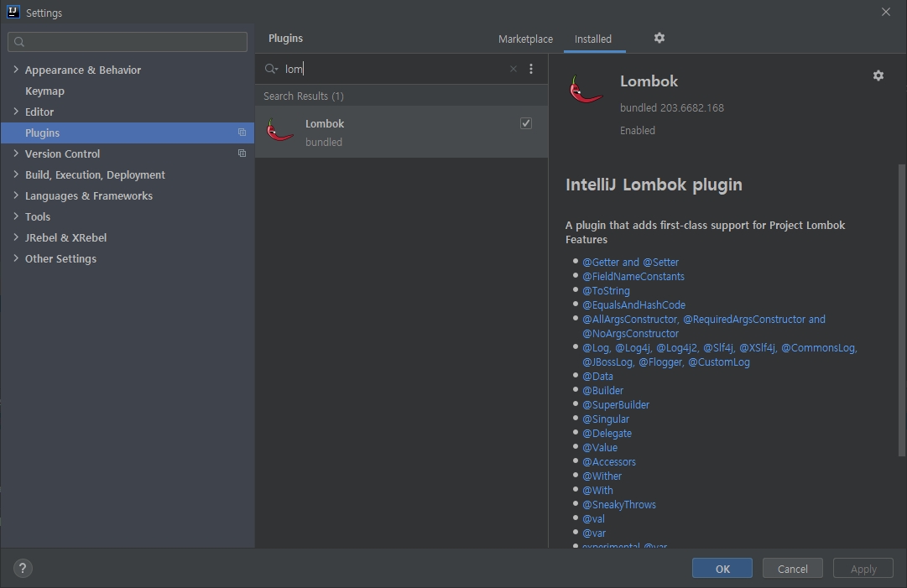Select the Version Control tree item
The image size is (907, 588).
(x=62, y=154)
